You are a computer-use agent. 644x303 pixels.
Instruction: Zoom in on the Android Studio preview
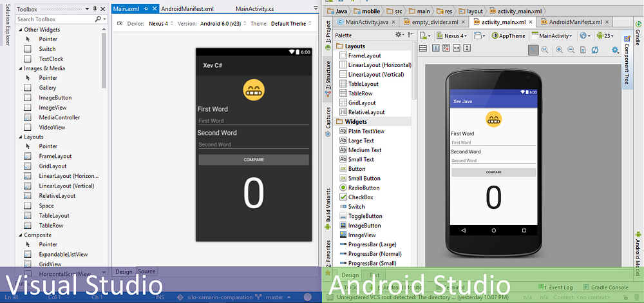click(x=560, y=50)
